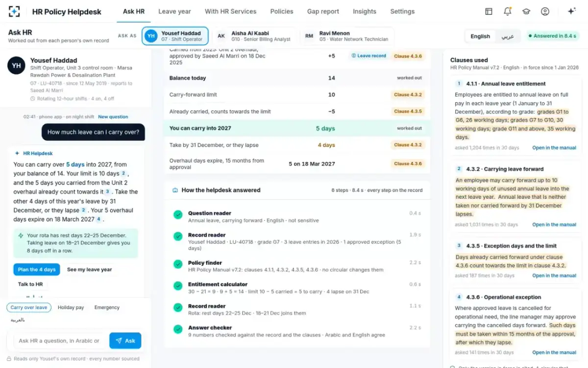The image size is (588, 368).
Task: Click the YH avatar beside Yousef Haddad profile
Action: click(x=16, y=65)
